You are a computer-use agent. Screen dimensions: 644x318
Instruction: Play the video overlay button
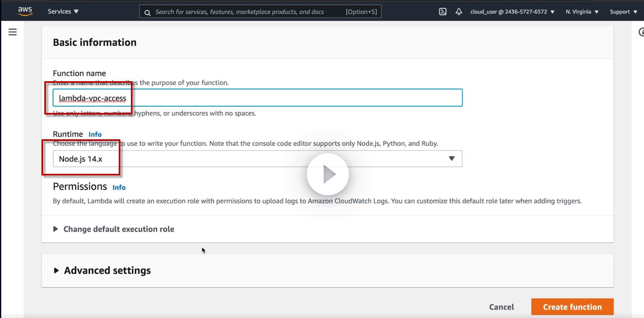[x=328, y=174]
